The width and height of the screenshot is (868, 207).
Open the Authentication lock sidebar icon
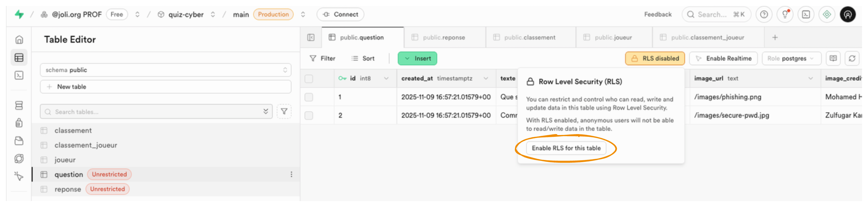click(19, 123)
